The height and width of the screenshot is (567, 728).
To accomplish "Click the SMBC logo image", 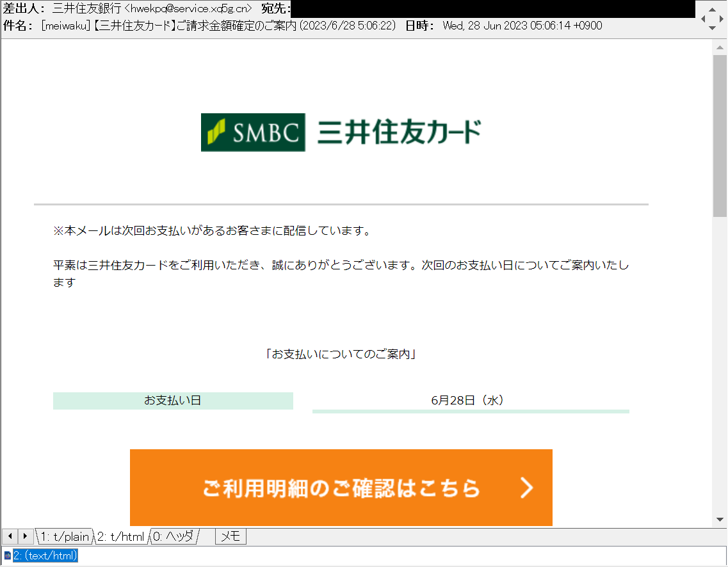I will (253, 132).
